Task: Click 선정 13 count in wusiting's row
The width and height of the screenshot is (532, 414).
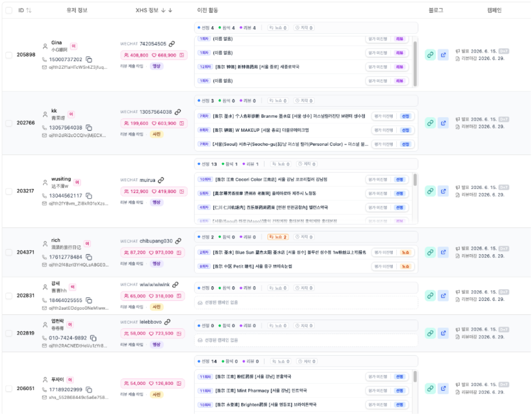Action: pyautogui.click(x=207, y=164)
